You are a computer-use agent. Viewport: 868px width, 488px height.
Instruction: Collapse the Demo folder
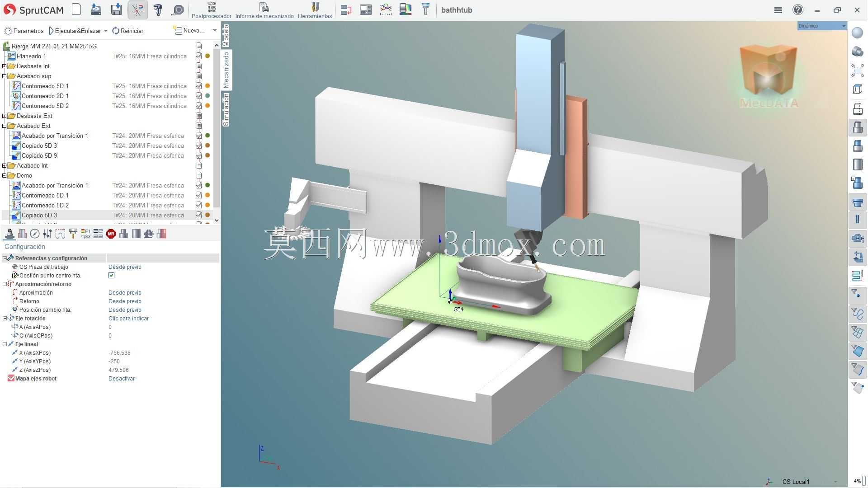tap(5, 175)
